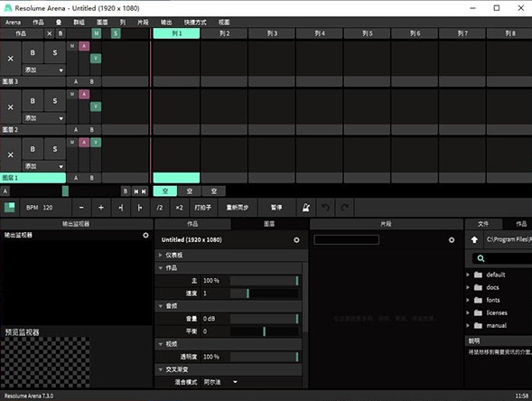Toggle the composition master M button
The height and width of the screenshot is (401, 532).
pyautogui.click(x=97, y=33)
